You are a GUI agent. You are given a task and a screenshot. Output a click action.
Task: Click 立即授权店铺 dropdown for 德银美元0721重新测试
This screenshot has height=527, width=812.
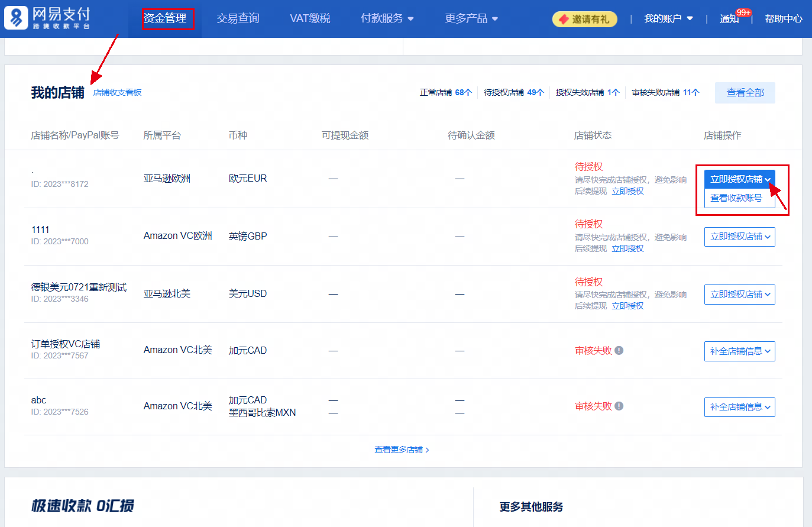[740, 295]
